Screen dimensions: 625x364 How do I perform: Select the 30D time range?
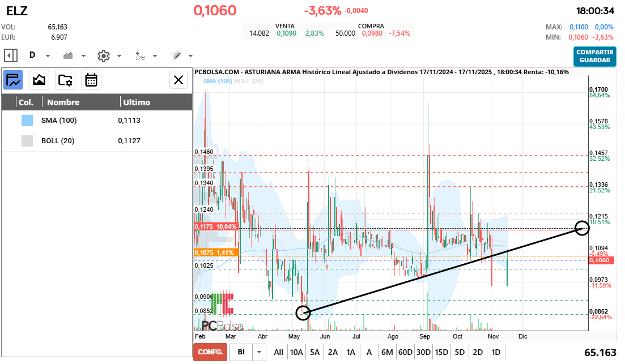tap(423, 352)
